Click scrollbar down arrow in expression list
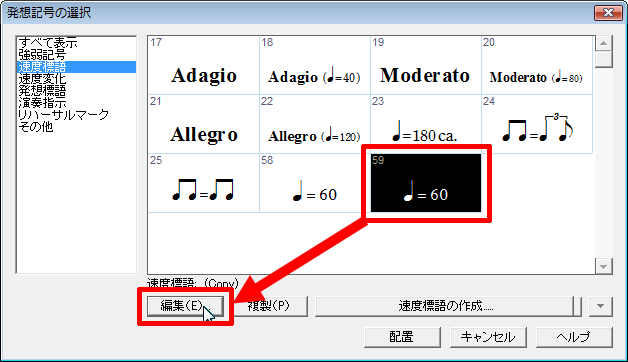The height and width of the screenshot is (362, 628). click(604, 266)
